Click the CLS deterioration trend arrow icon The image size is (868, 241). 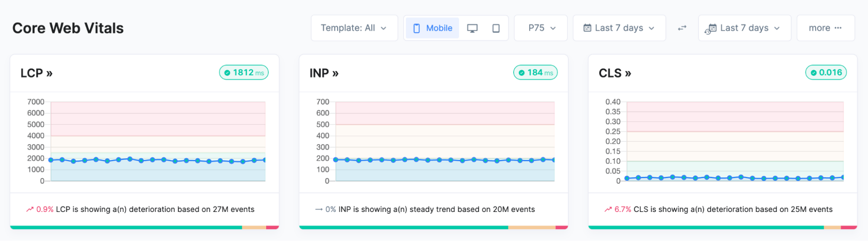click(x=608, y=209)
